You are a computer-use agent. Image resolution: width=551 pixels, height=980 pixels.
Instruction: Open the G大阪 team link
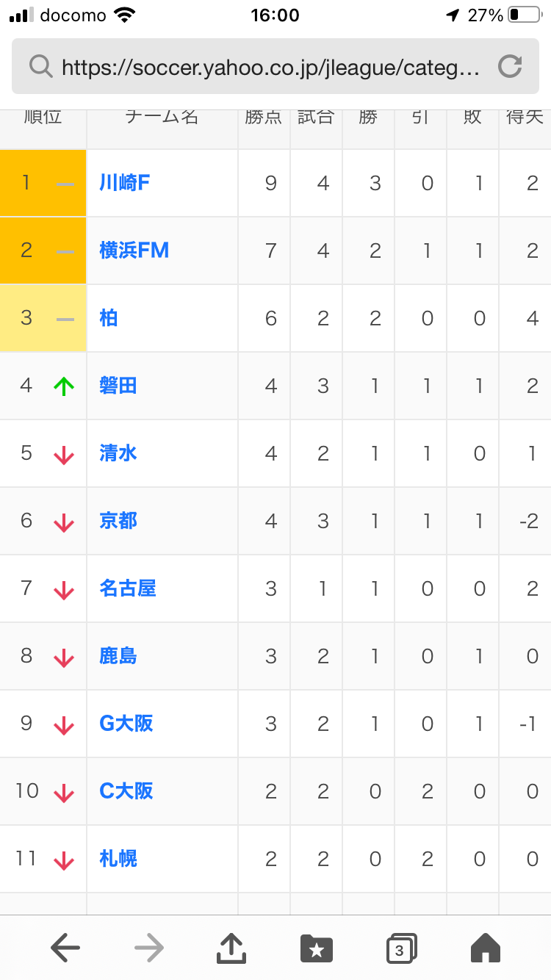[x=126, y=724]
